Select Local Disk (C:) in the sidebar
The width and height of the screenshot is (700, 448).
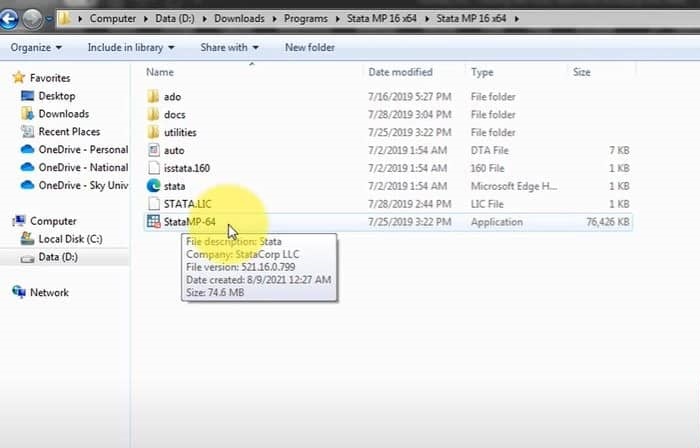[72, 240]
